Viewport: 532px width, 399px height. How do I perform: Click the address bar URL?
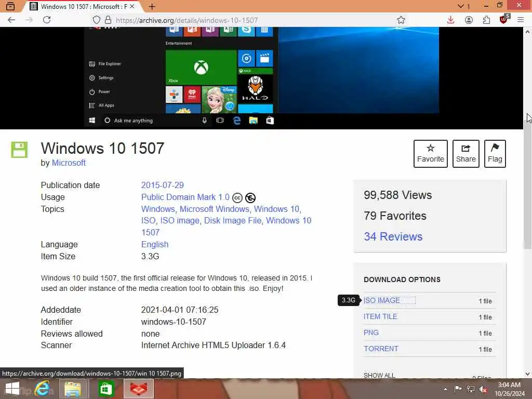coord(187,20)
